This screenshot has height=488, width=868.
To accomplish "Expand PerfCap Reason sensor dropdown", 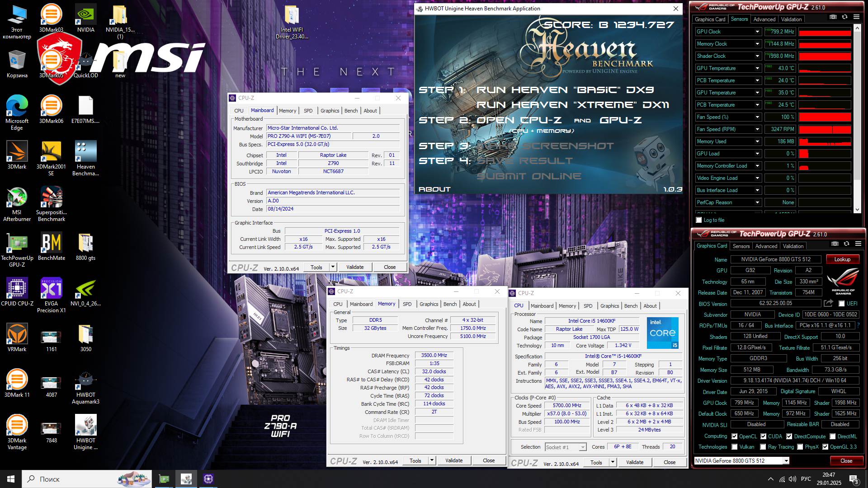I will pos(757,202).
